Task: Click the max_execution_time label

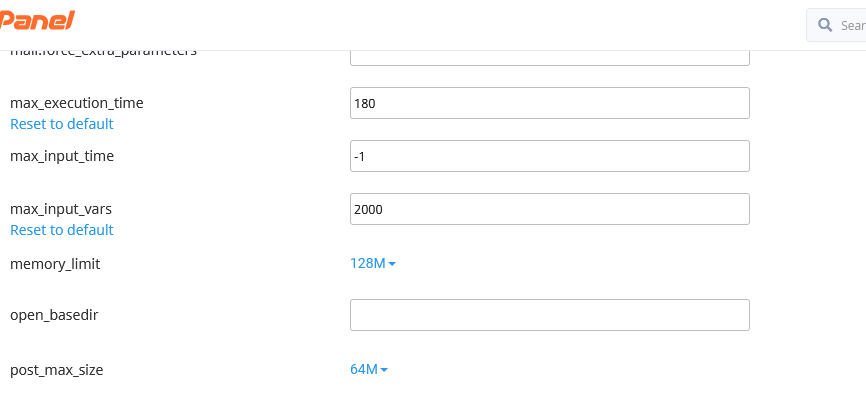Action: click(77, 103)
